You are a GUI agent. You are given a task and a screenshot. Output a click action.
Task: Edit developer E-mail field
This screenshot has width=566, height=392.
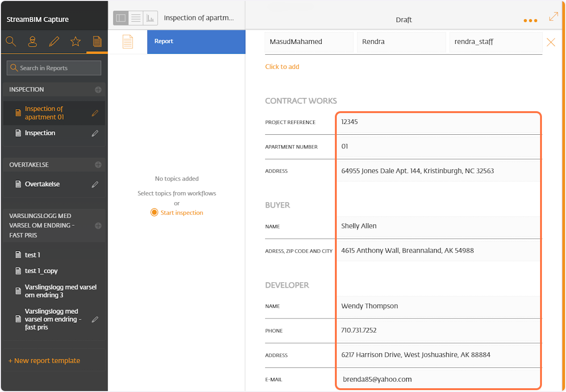tap(438, 379)
